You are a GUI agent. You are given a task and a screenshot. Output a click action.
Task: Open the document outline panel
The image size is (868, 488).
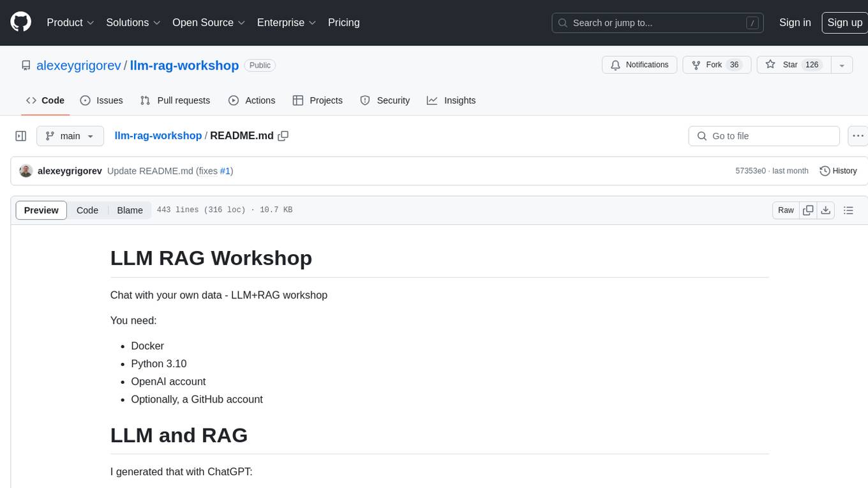pos(848,210)
